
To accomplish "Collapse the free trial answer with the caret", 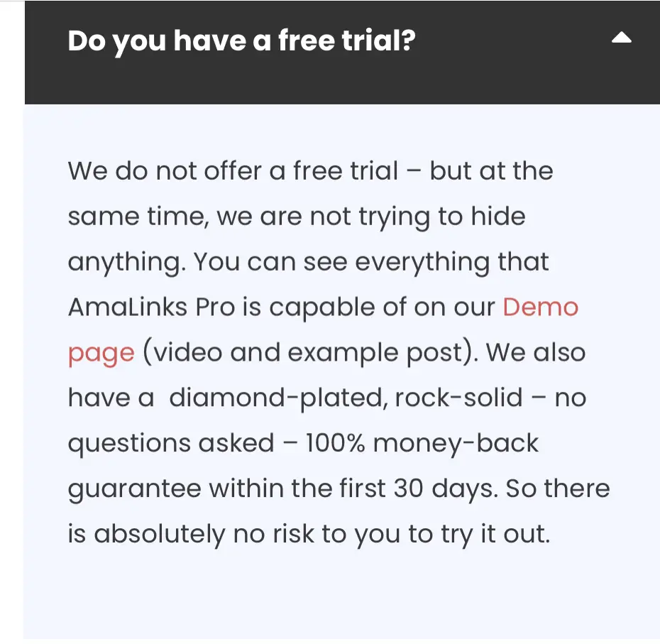I will coord(621,38).
